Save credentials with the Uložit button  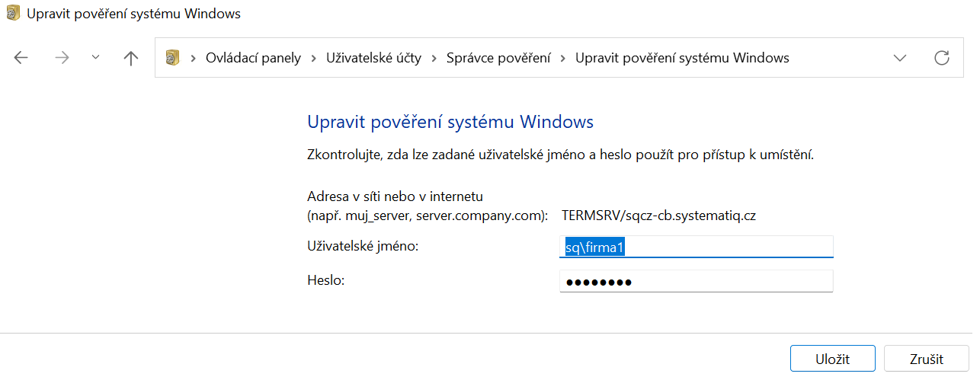point(832,359)
